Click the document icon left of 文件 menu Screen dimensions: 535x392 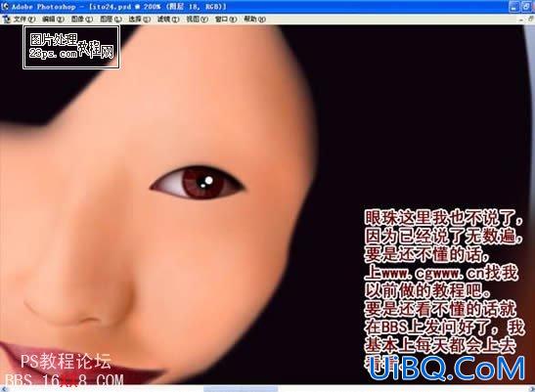[6, 20]
